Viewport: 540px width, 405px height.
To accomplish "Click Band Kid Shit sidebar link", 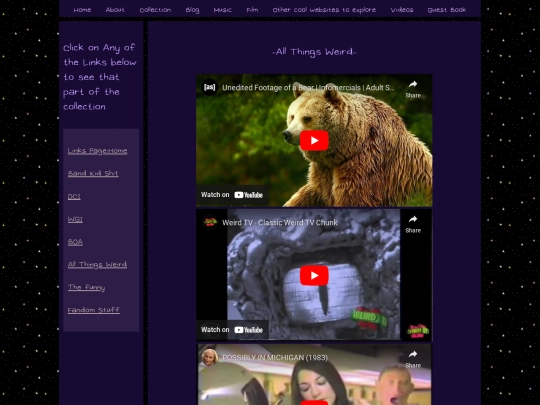I will click(93, 174).
